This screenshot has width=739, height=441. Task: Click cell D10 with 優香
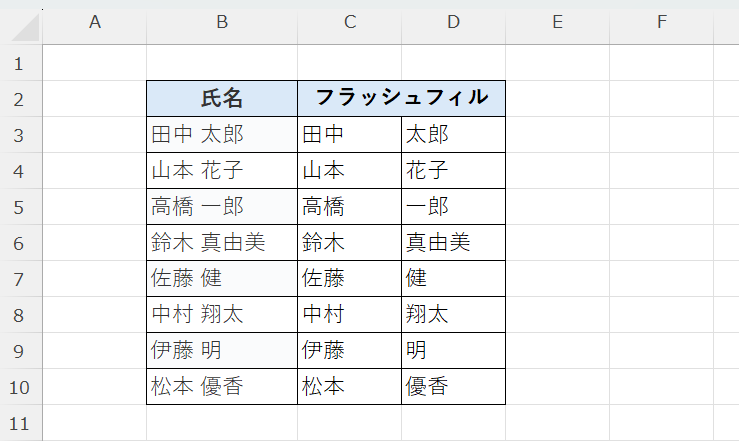(x=453, y=386)
